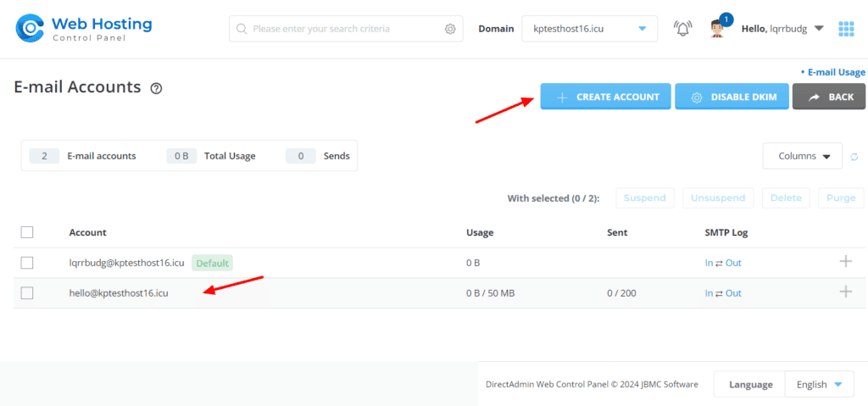Click the search magnifier icon
Viewport: 868px width, 406px height.
tap(242, 29)
